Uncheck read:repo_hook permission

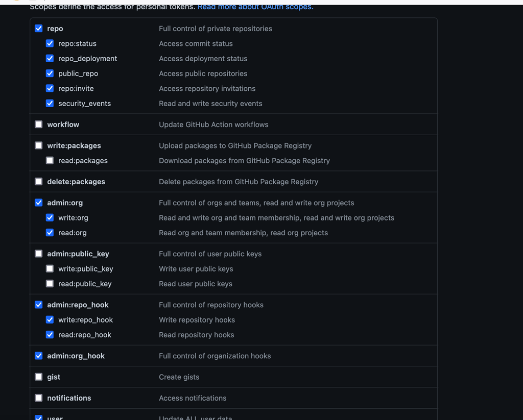point(50,334)
